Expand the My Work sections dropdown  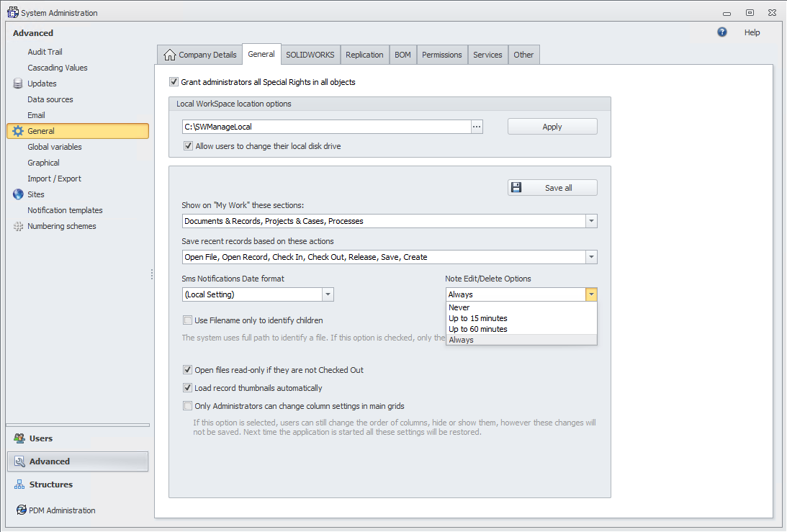pos(591,221)
